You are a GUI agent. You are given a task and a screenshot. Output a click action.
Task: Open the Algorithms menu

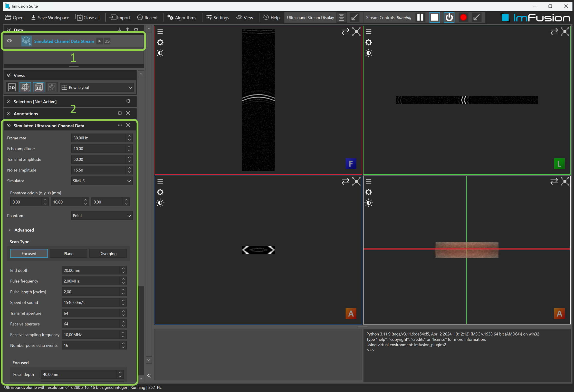click(182, 17)
